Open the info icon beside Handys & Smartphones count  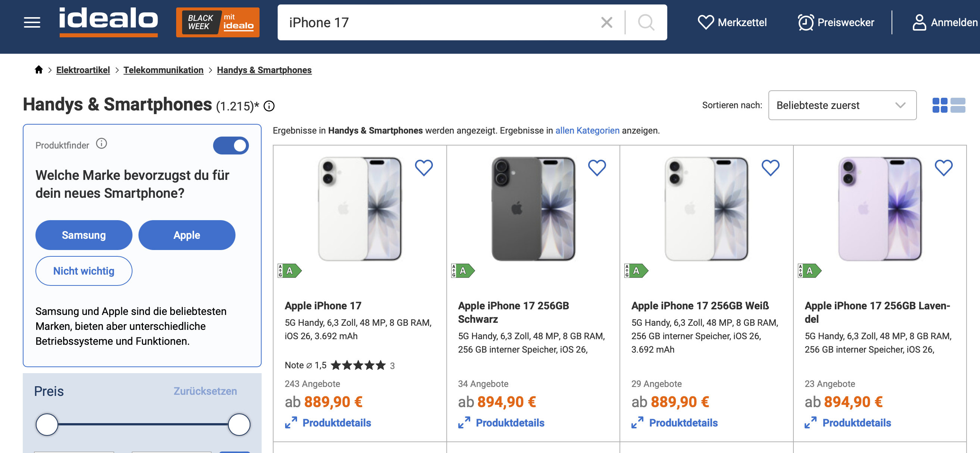[x=269, y=106]
